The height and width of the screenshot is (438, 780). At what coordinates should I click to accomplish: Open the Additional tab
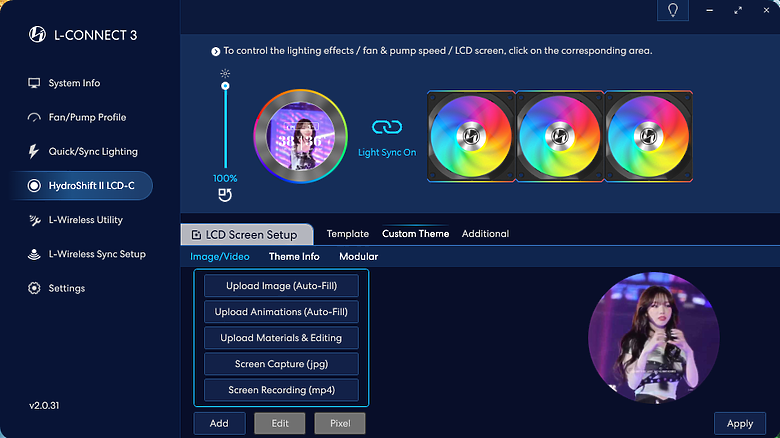click(485, 234)
